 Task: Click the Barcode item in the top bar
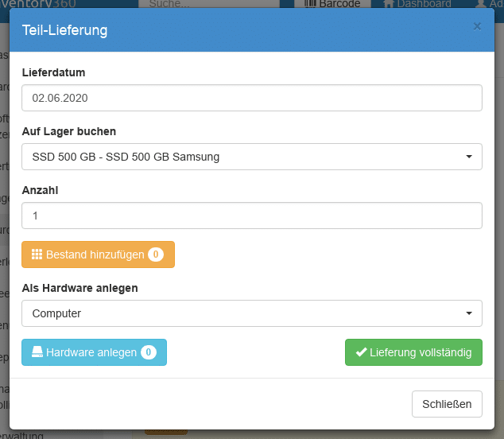[332, 4]
